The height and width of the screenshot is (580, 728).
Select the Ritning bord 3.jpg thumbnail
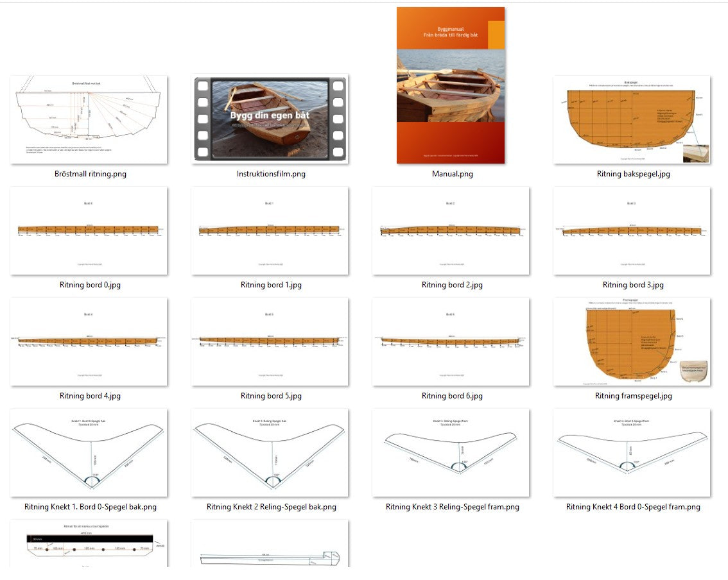click(x=632, y=230)
